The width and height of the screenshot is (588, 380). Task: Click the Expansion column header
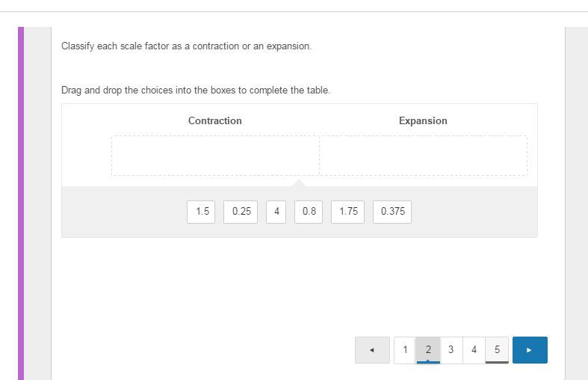[x=423, y=120]
